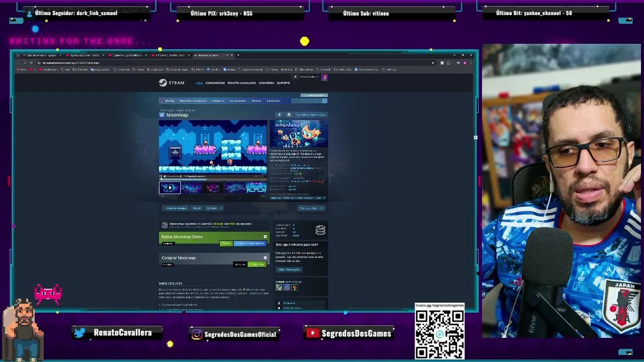The height and width of the screenshot is (362, 644).
Task: Open the CONVERSA menu item
Action: (x=266, y=83)
